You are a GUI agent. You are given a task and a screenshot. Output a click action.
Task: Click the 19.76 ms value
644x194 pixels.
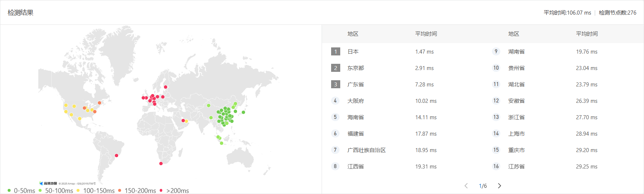[x=587, y=52]
